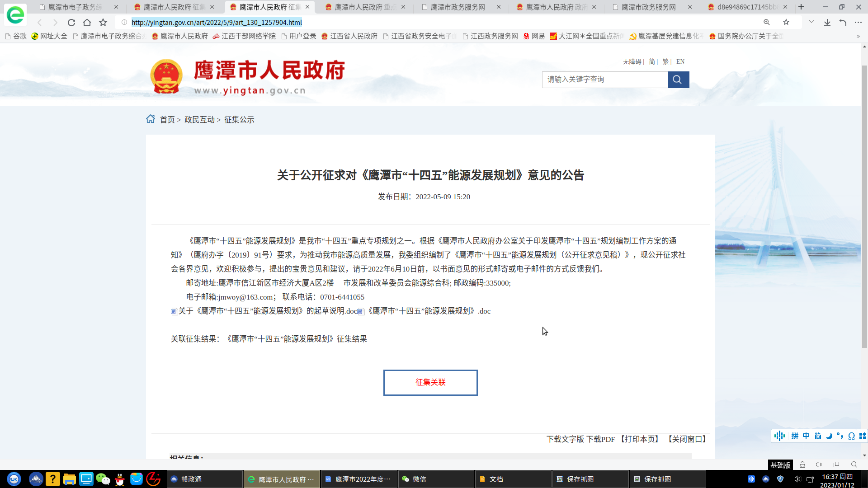Click 无障碍 accessibility link
Image resolution: width=868 pixels, height=488 pixels.
click(x=632, y=61)
